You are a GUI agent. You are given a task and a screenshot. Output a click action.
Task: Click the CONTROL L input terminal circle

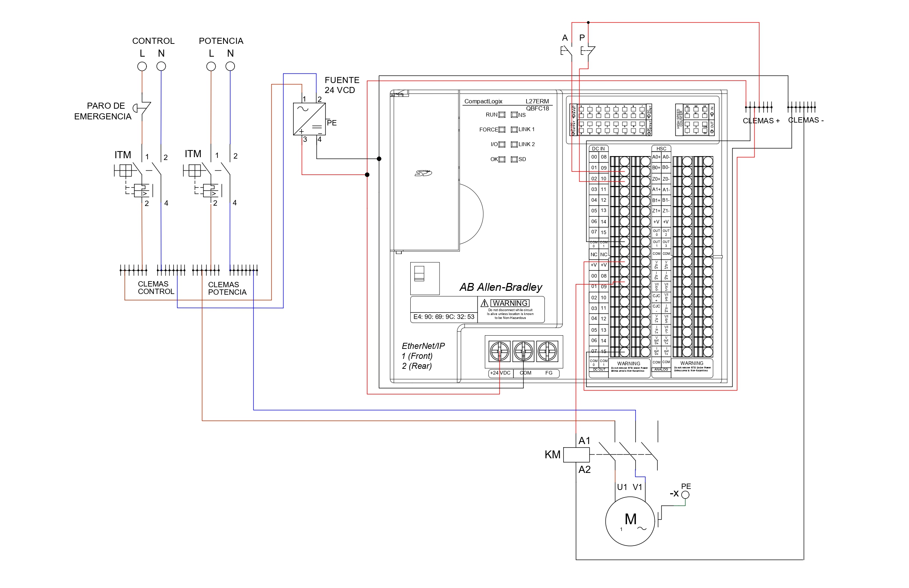pos(142,66)
